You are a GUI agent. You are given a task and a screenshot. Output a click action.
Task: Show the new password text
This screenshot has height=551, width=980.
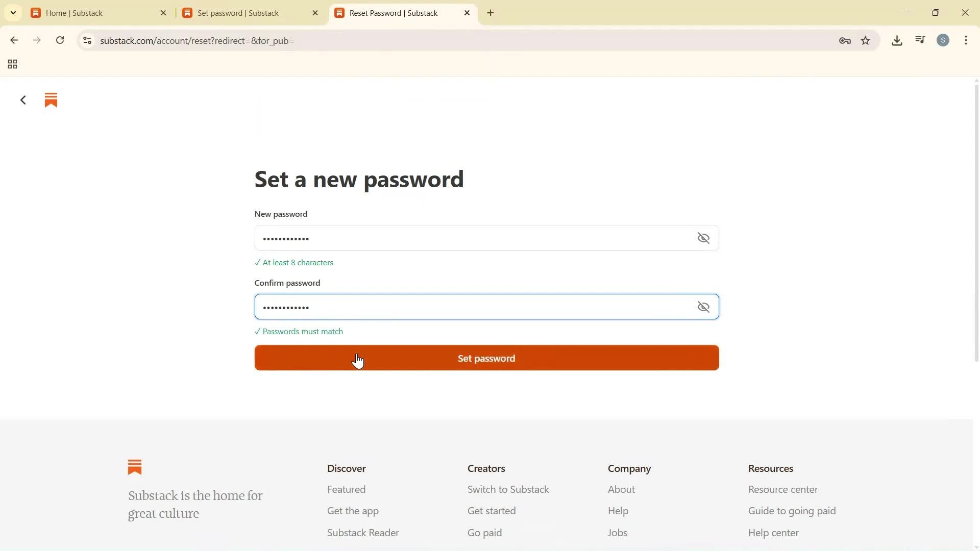coord(703,238)
